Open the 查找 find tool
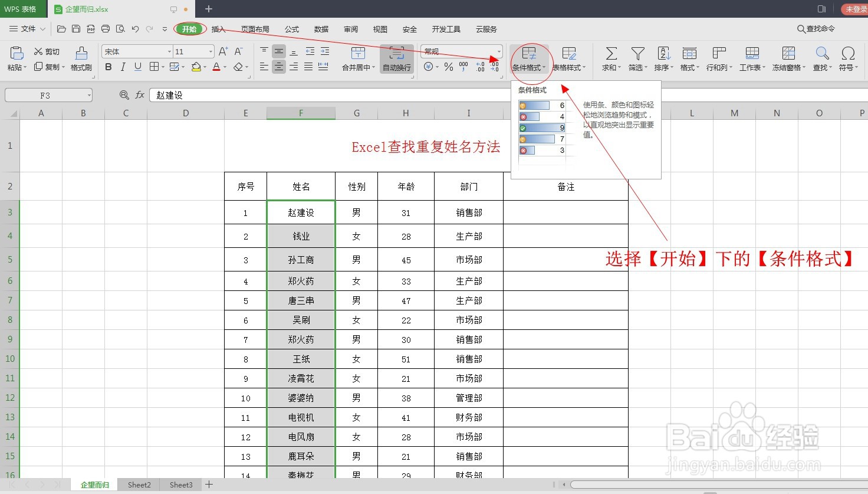 823,58
